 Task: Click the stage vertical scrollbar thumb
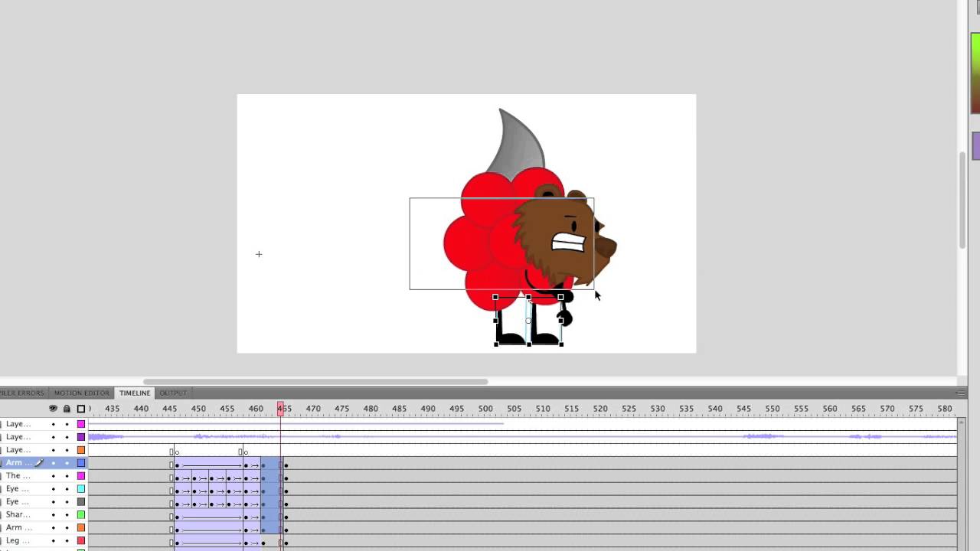click(962, 201)
